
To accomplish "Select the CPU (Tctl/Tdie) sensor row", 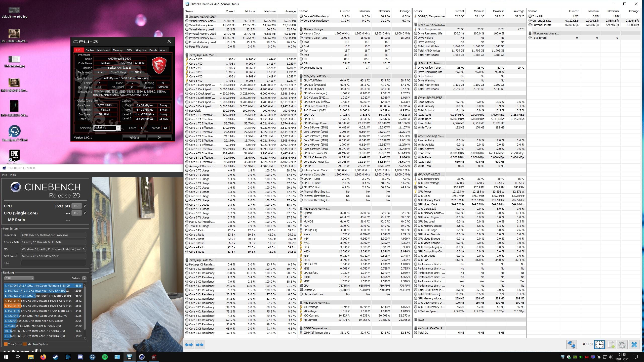I will point(355,80).
